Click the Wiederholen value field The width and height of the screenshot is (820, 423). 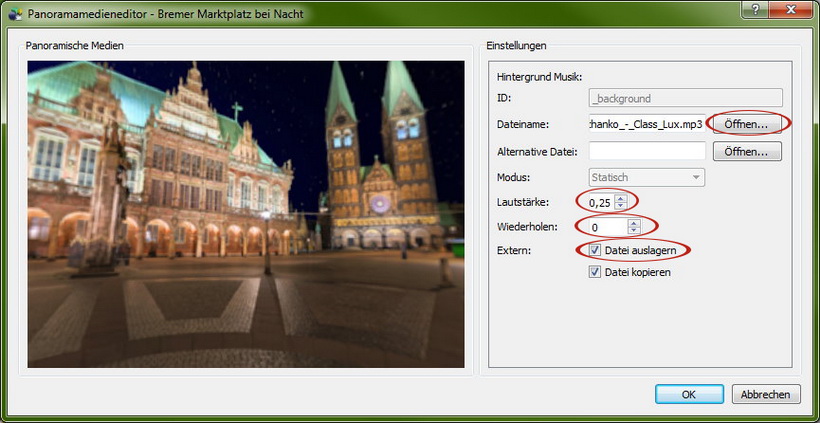[x=607, y=227]
